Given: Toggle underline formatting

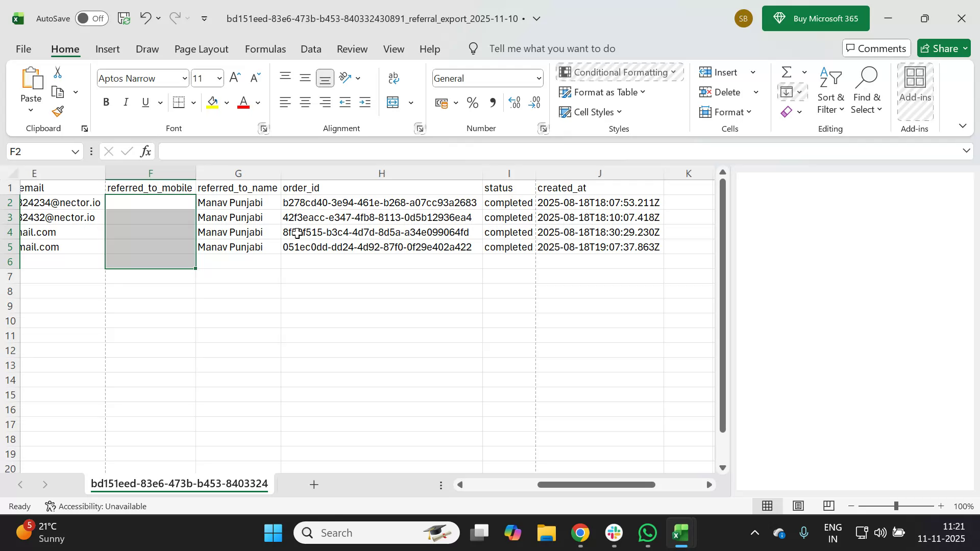Looking at the screenshot, I should (145, 102).
